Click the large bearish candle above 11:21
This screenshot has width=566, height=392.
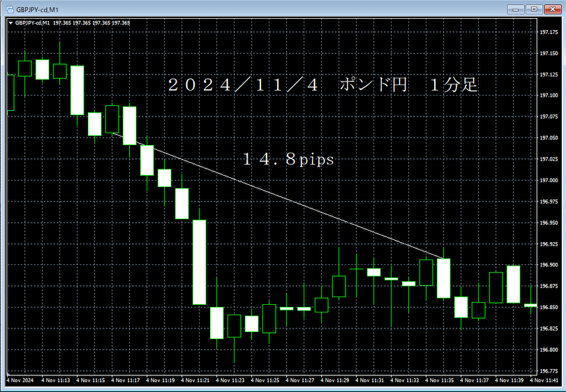[x=200, y=262]
